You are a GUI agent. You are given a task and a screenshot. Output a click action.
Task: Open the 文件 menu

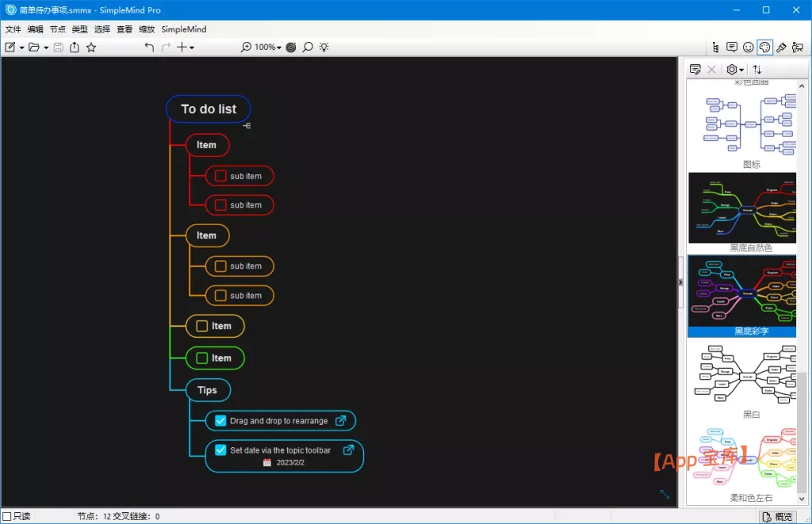pos(13,29)
